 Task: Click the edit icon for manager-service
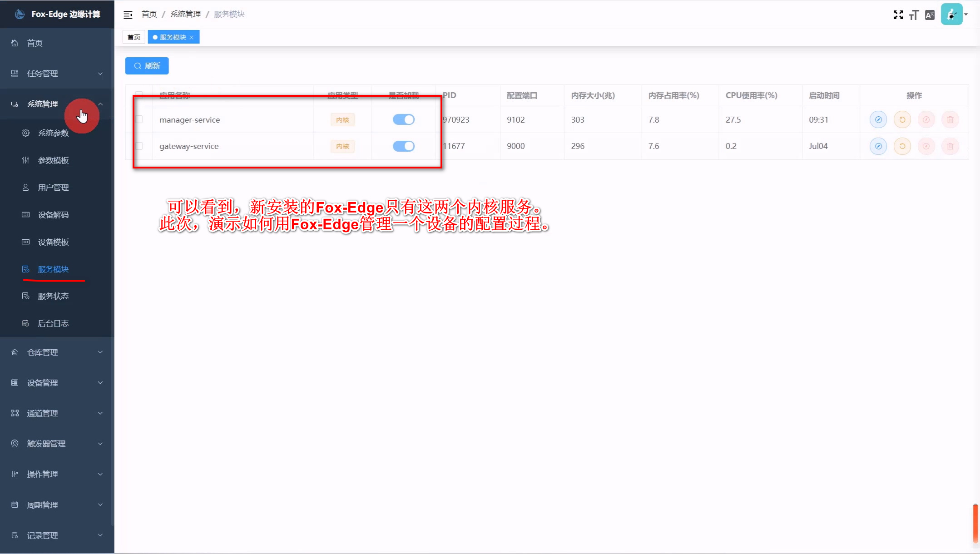(878, 120)
